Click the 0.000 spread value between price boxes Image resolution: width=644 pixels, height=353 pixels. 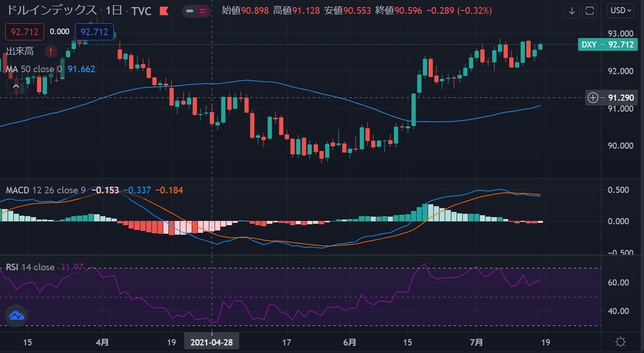pyautogui.click(x=60, y=32)
